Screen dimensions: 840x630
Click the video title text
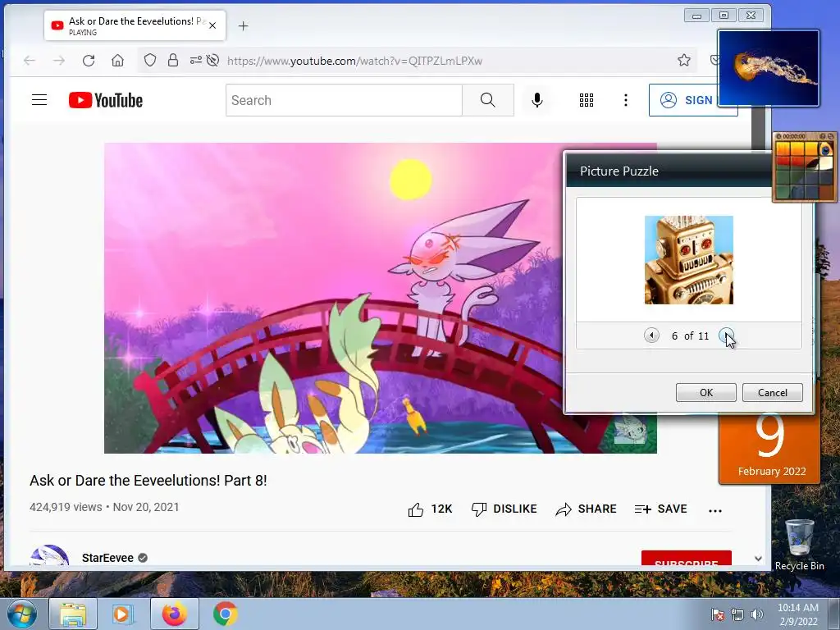tap(148, 481)
